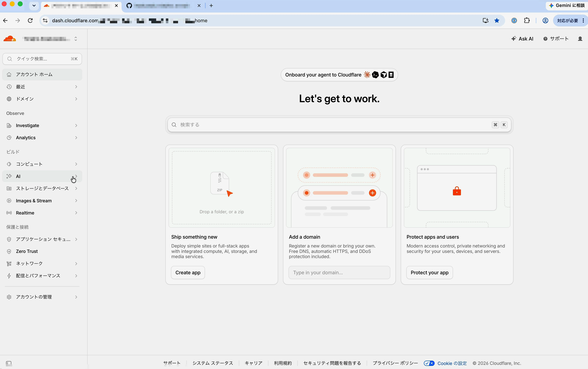Open the ネットワーク sidebar item
Viewport: 588px width, 369px height.
pos(42,263)
